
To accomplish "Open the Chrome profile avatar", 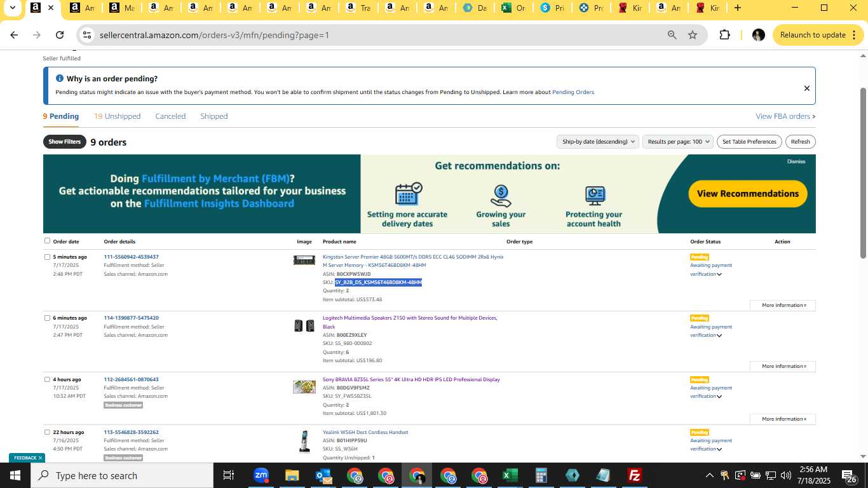I will [x=758, y=35].
